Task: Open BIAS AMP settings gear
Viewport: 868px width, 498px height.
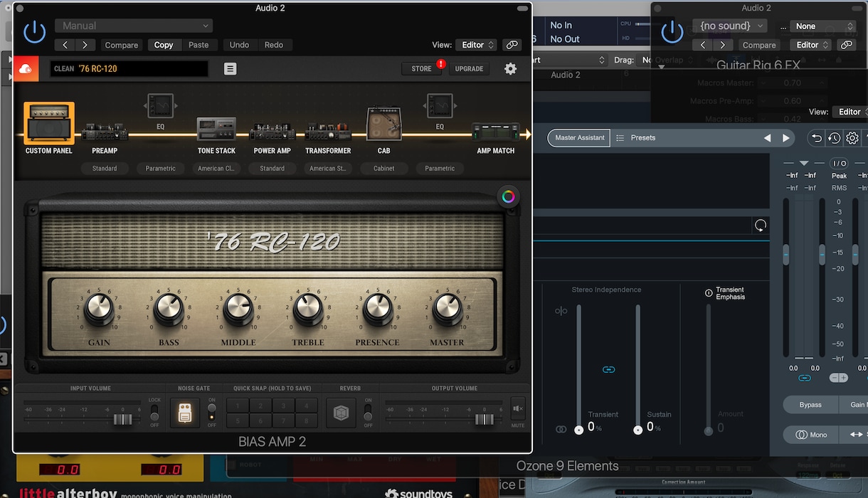Action: [x=510, y=69]
